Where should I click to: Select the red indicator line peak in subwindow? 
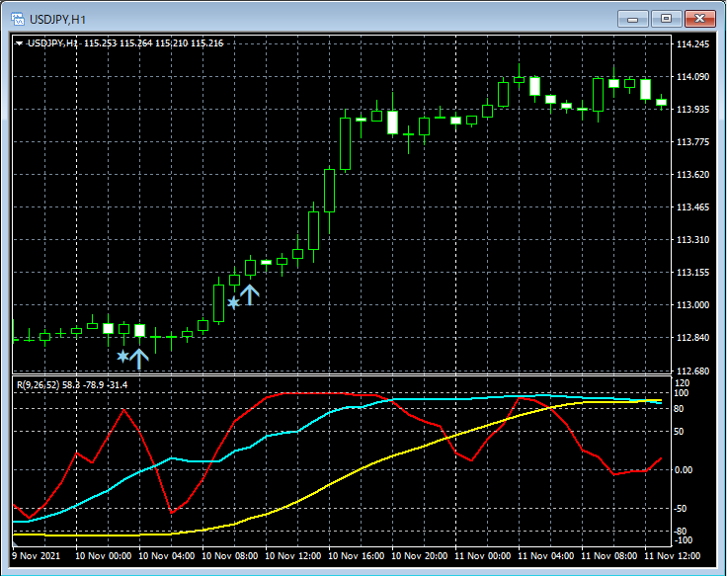(x=121, y=408)
